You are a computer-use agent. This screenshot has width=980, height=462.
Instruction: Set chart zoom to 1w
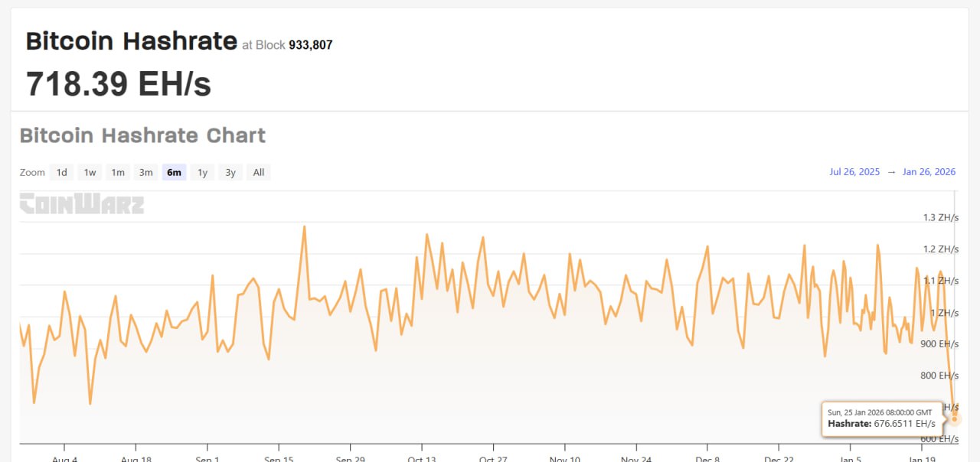tap(90, 172)
